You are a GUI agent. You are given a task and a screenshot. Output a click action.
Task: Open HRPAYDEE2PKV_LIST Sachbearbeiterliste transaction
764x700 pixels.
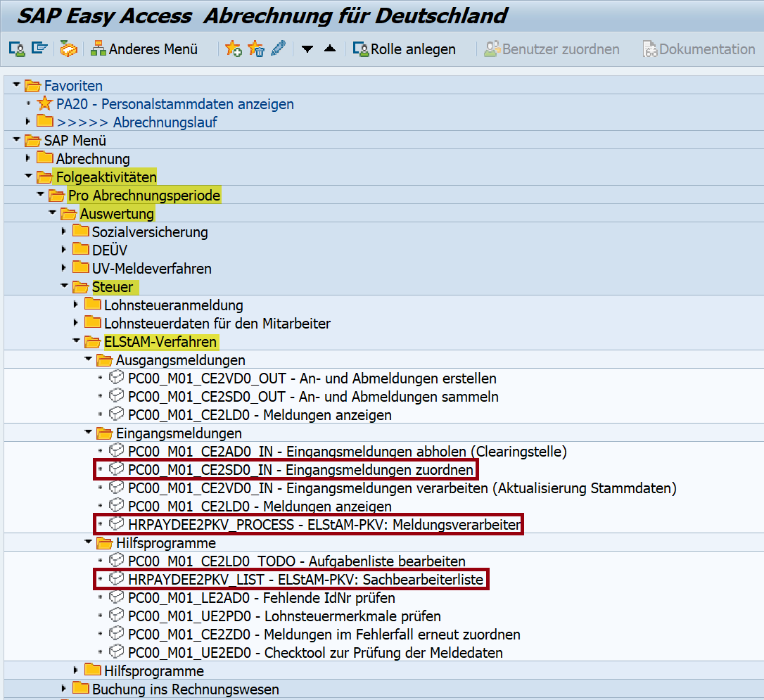307,580
